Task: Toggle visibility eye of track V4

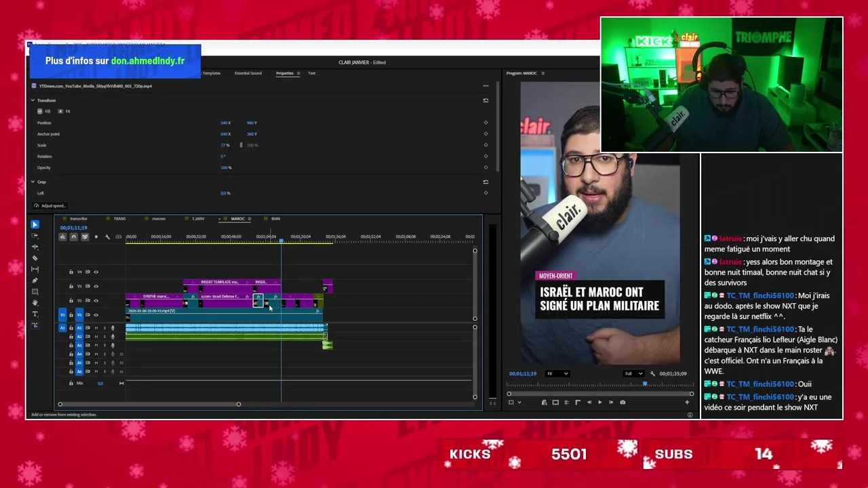Action: tap(96, 272)
